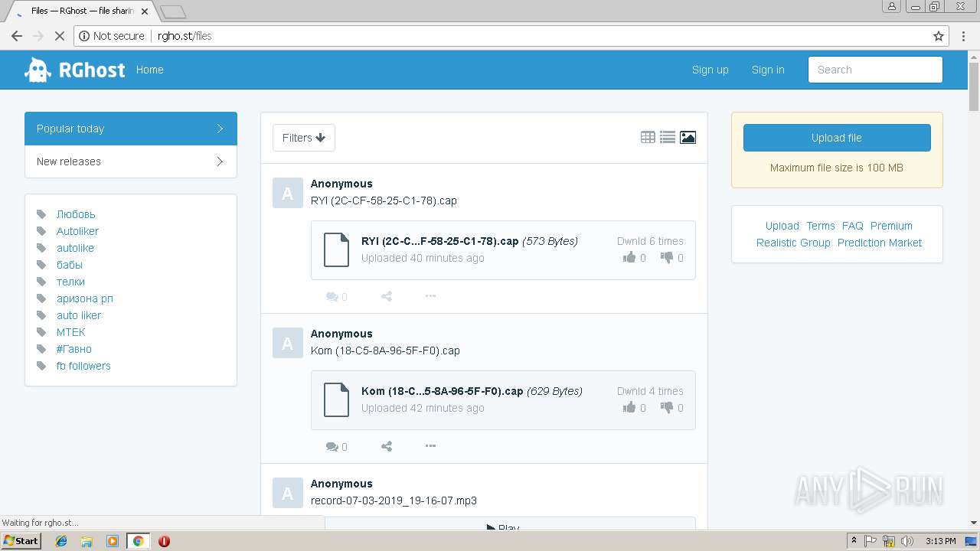Open the Sign in page
Screen dimensions: 980x551
point(768,70)
